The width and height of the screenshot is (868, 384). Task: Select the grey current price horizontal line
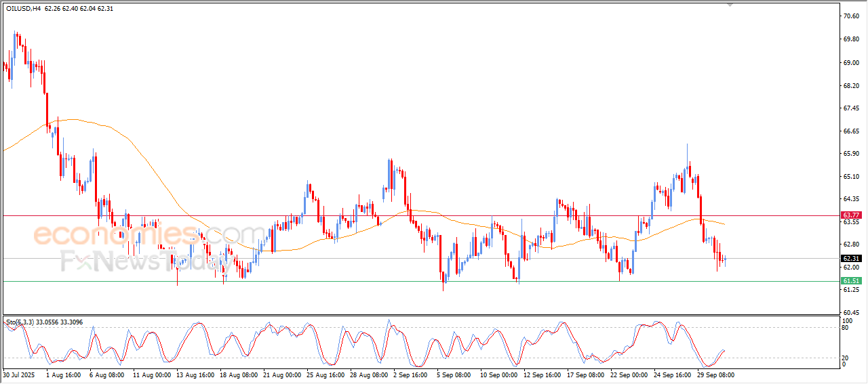pos(542,258)
